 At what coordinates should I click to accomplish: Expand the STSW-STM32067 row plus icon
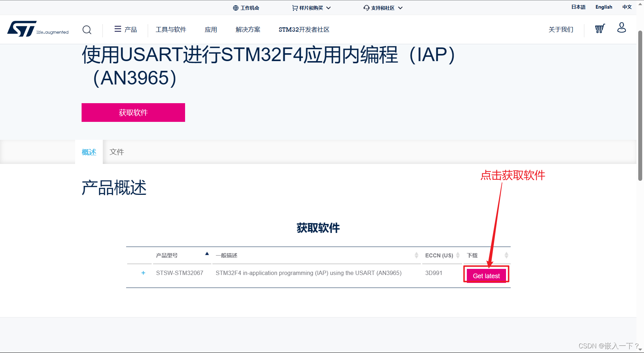[x=143, y=273]
